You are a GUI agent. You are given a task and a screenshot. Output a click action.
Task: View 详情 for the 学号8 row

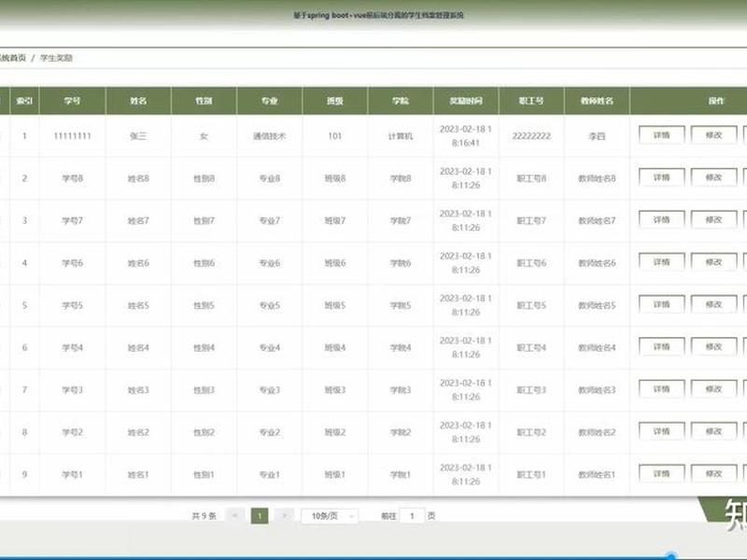(662, 177)
